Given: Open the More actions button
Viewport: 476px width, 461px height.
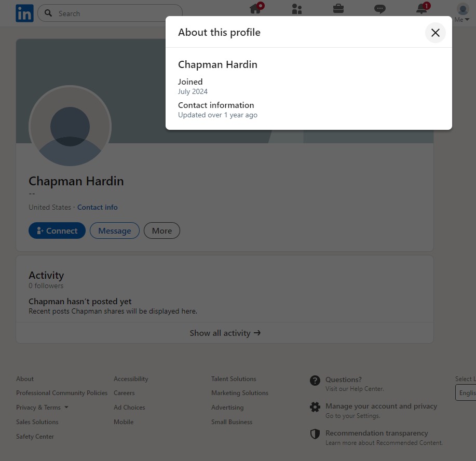Looking at the screenshot, I should (x=162, y=231).
